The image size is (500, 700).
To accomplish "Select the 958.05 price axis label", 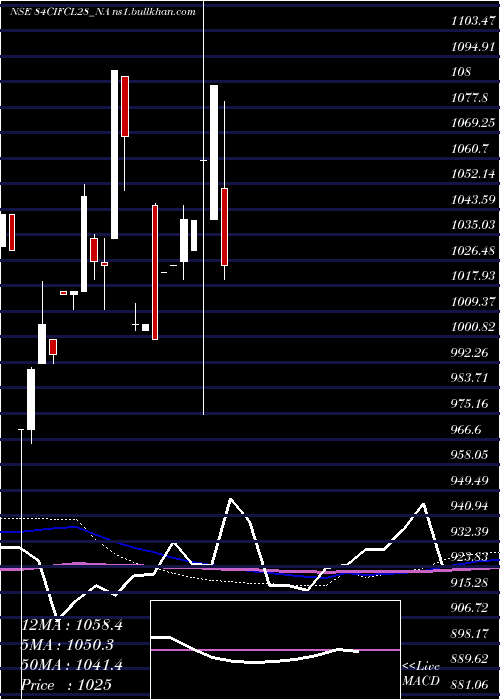I will [x=470, y=454].
